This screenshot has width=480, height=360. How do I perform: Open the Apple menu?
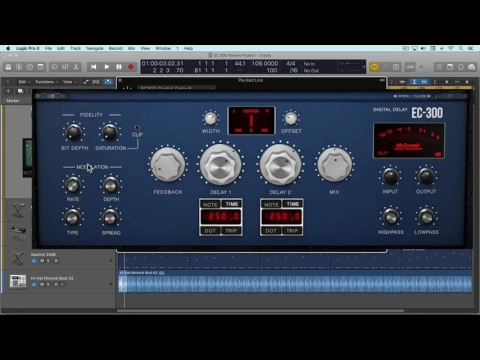pos(8,48)
